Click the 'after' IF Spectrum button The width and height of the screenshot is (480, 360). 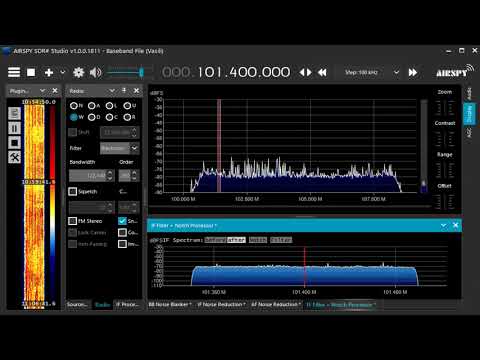tap(236, 240)
